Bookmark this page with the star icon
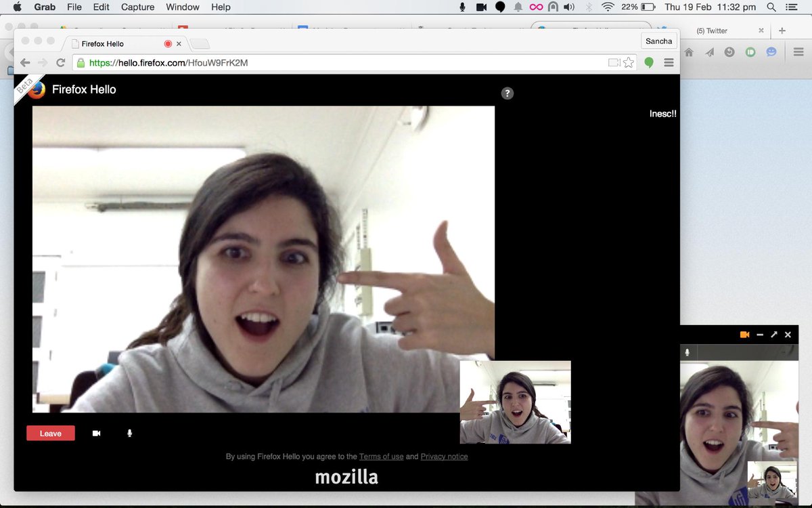Screen dimensions: 812x508 [x=628, y=62]
